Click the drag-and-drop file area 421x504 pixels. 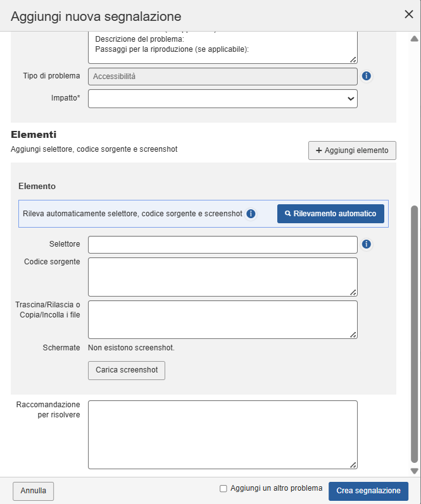[223, 319]
